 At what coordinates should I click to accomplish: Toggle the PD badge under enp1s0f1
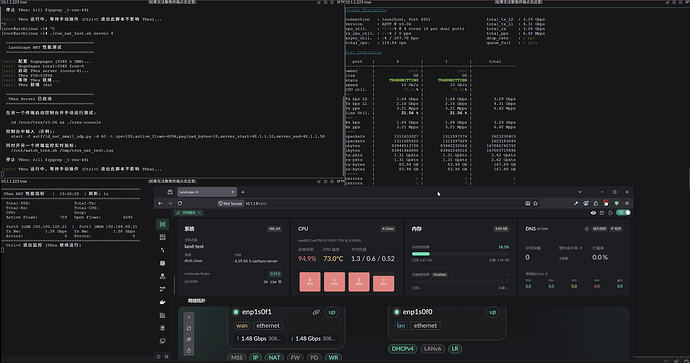(x=314, y=358)
